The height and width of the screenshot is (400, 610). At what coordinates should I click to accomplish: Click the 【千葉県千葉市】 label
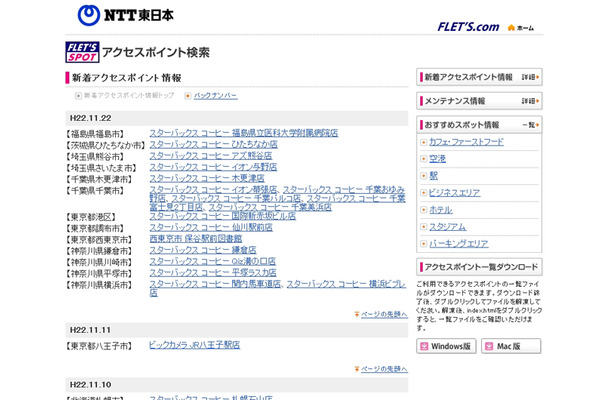point(95,191)
